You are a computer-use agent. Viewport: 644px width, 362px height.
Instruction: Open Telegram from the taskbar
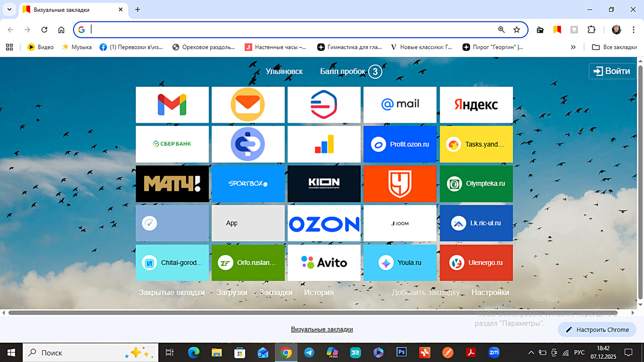click(309, 352)
